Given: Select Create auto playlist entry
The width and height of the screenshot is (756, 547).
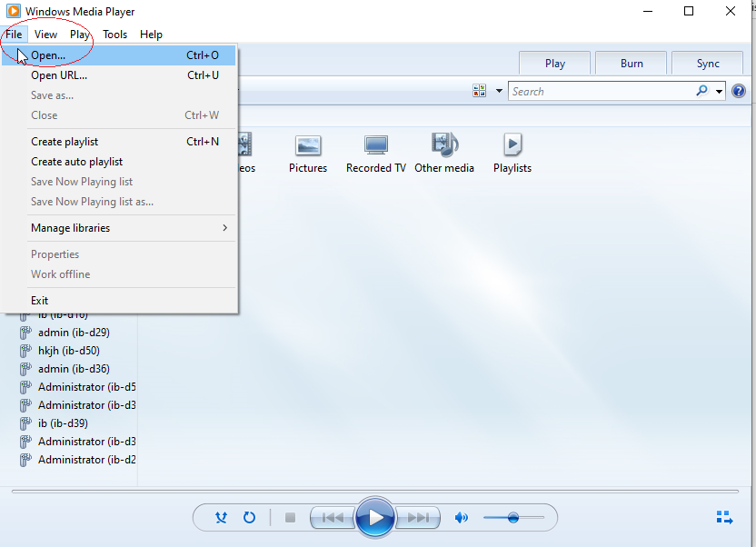Looking at the screenshot, I should (119, 162).
